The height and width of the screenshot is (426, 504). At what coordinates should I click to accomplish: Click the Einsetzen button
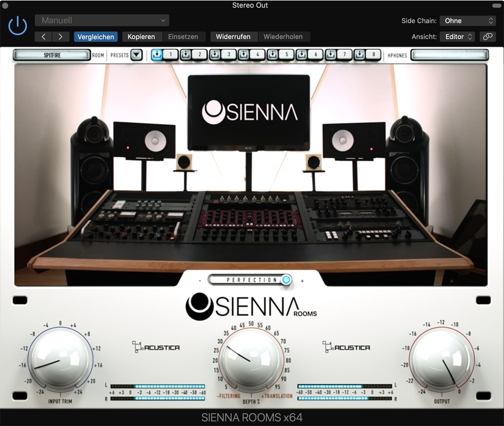[183, 36]
